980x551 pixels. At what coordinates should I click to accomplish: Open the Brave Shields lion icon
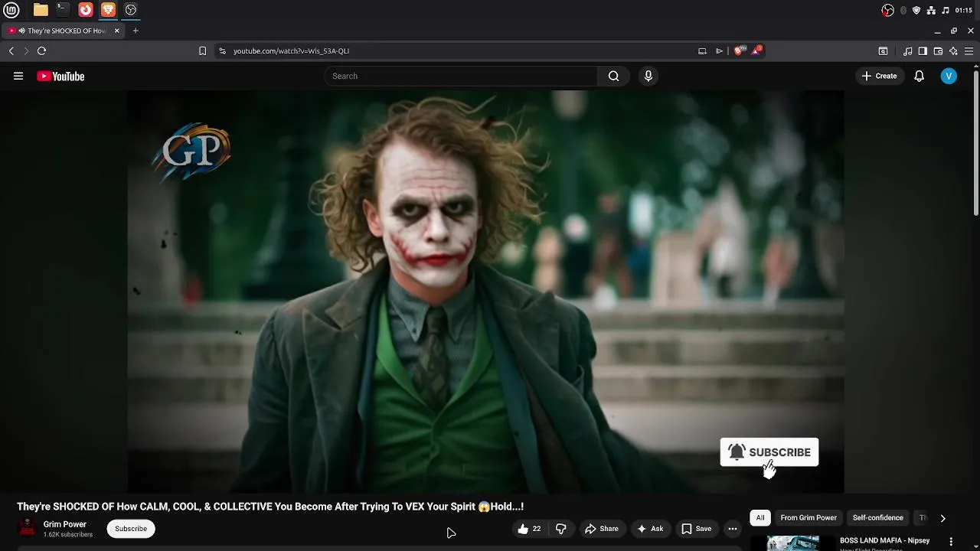coord(739,51)
